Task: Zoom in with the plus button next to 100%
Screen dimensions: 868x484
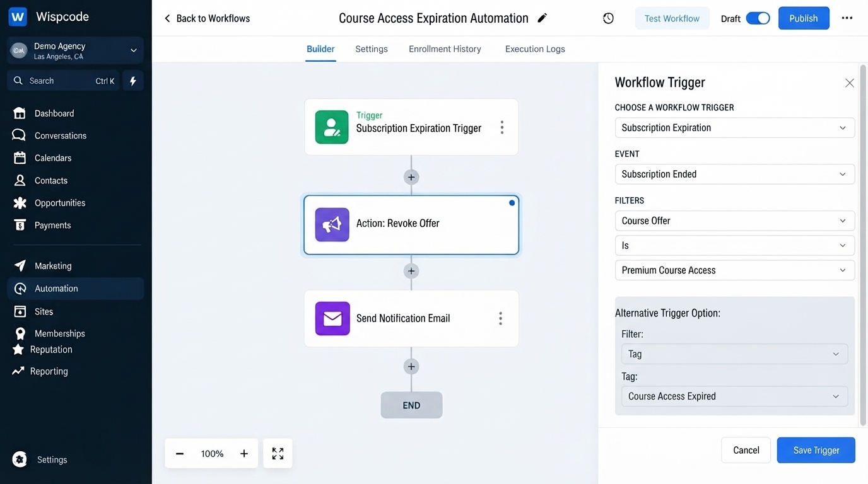Action: (x=244, y=454)
